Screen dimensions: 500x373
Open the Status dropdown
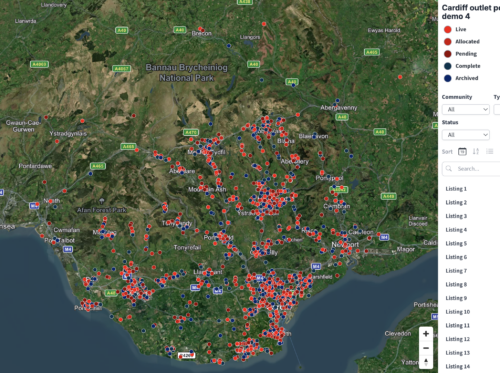(466, 135)
